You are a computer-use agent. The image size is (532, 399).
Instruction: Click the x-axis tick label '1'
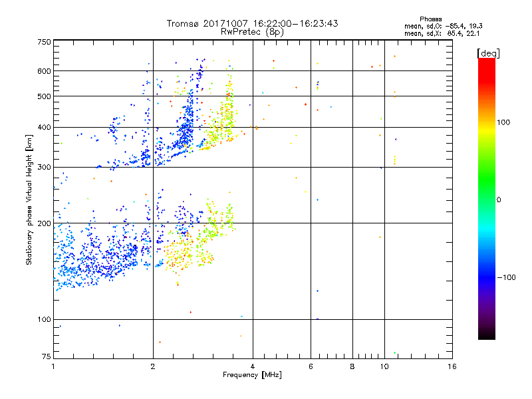point(53,366)
